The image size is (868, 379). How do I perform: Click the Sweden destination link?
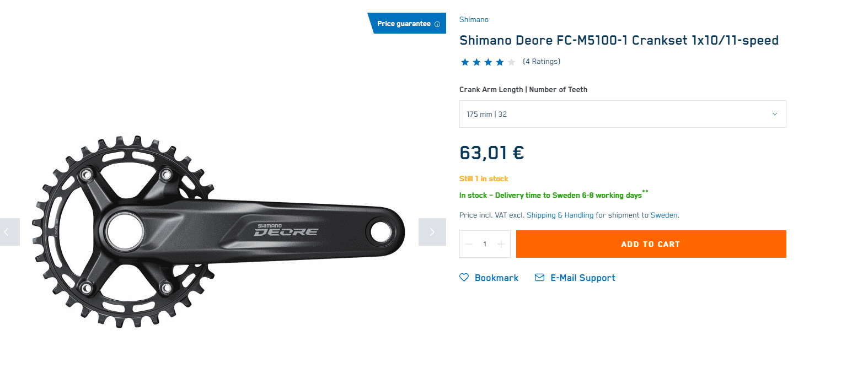pos(664,215)
